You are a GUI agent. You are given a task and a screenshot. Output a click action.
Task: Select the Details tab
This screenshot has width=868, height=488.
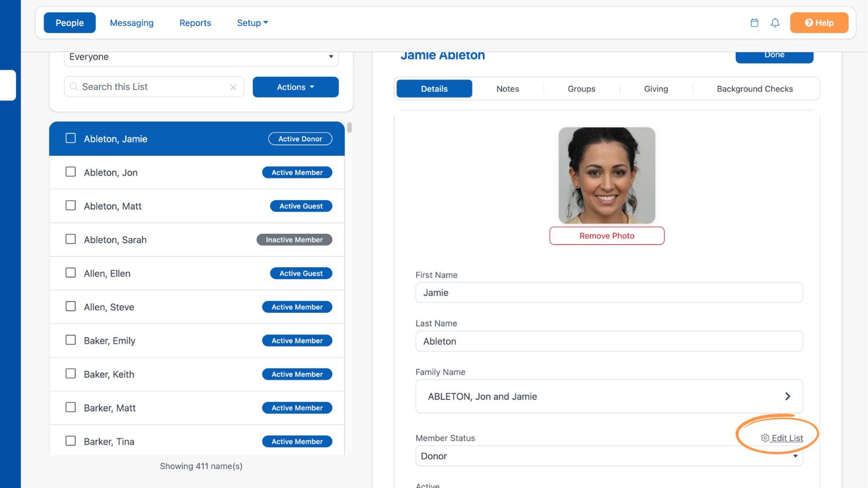pyautogui.click(x=435, y=89)
